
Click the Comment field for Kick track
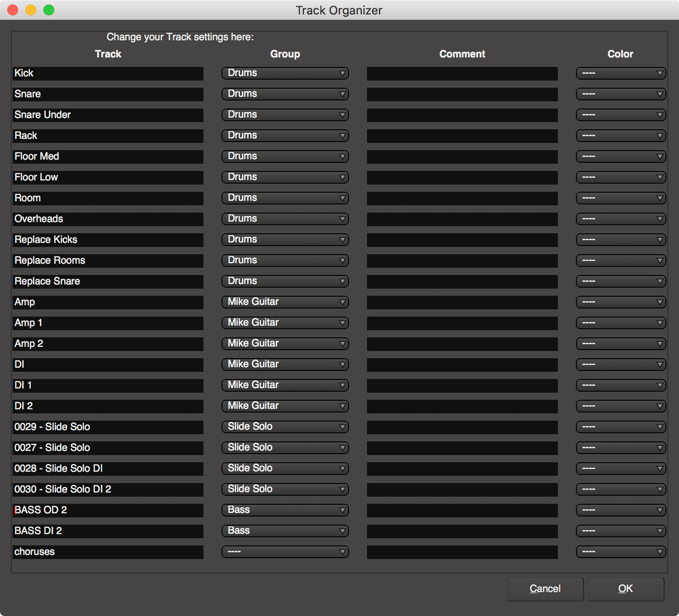point(462,73)
